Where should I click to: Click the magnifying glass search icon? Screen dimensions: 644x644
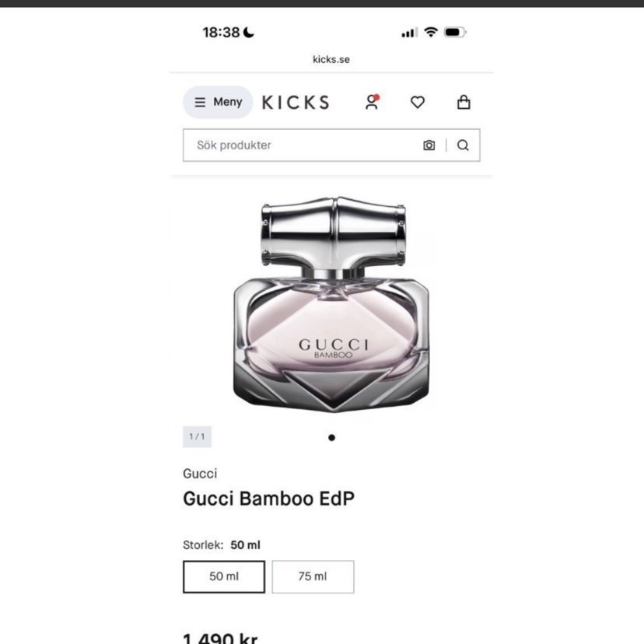point(463,145)
